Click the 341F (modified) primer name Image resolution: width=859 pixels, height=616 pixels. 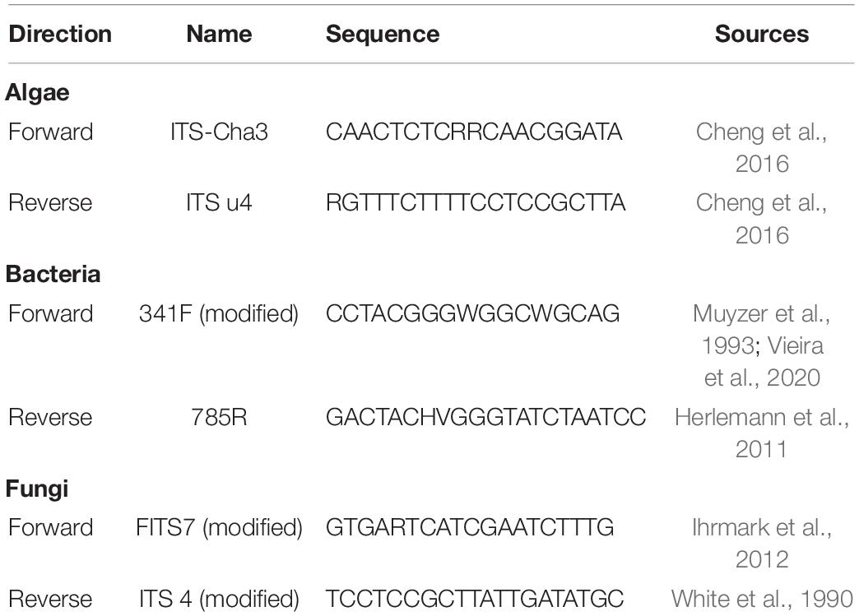(219, 313)
